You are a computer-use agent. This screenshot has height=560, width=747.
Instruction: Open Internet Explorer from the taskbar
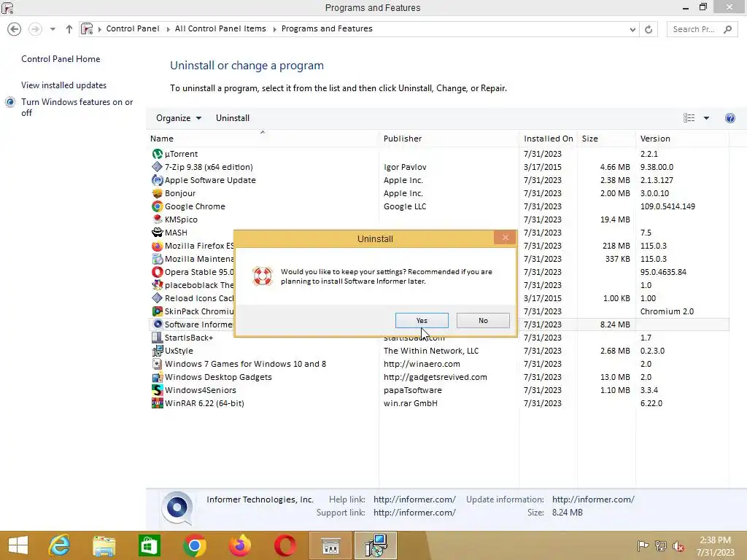[60, 545]
